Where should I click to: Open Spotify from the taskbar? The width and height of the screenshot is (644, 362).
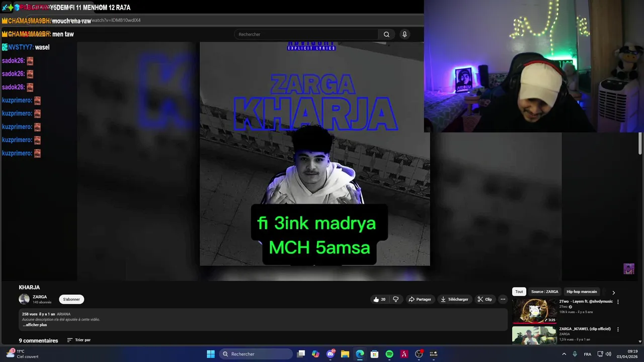coord(389,354)
